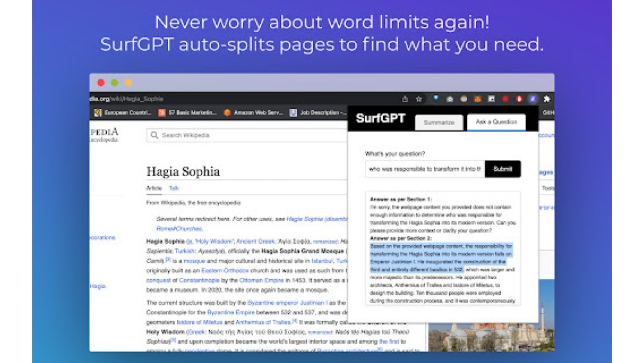Screen dimensions: 644x363
Task: Click 'From Wikipedia, the free encyclopedia' text
Action: click(193, 202)
